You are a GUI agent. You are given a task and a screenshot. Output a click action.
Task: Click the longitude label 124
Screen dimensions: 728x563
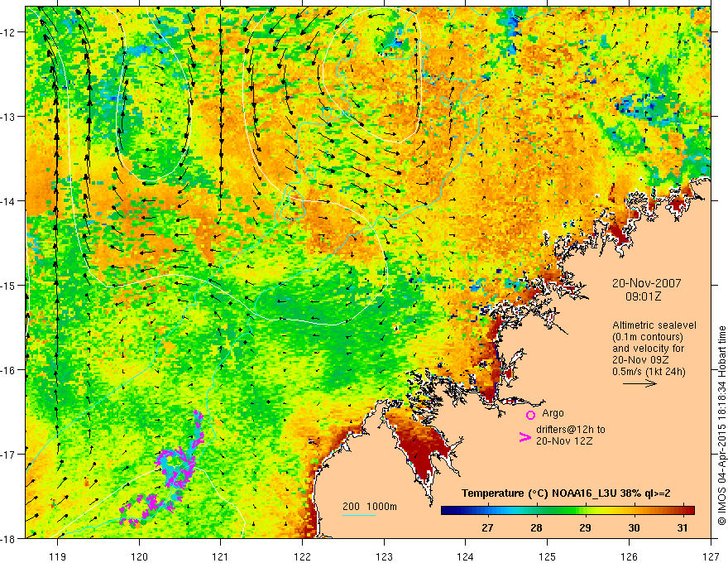pos(466,557)
